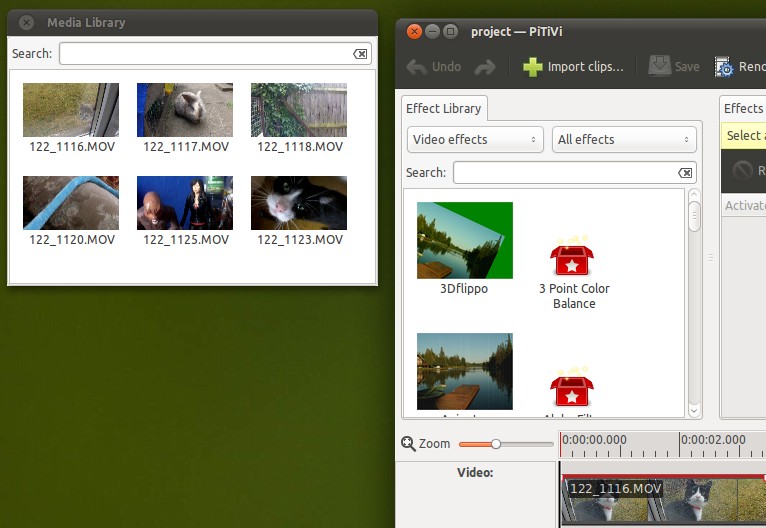The width and height of the screenshot is (766, 528).
Task: Select the 3 Point Color Balance effect icon
Action: tap(572, 255)
